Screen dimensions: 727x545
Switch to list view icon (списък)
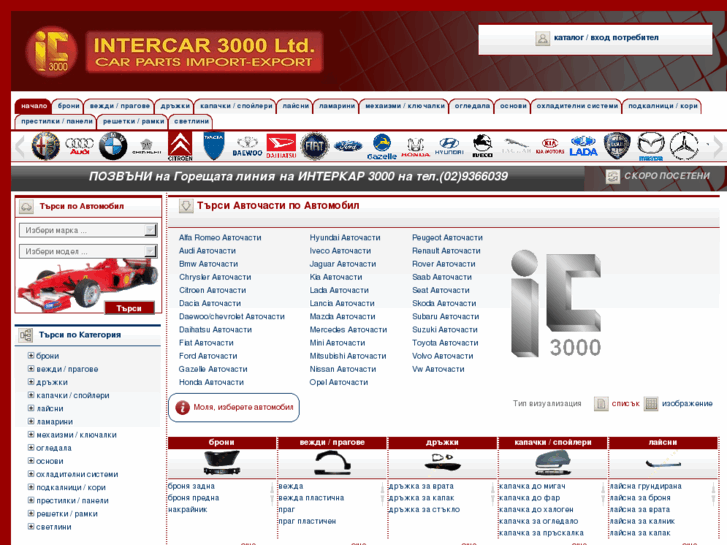click(601, 404)
